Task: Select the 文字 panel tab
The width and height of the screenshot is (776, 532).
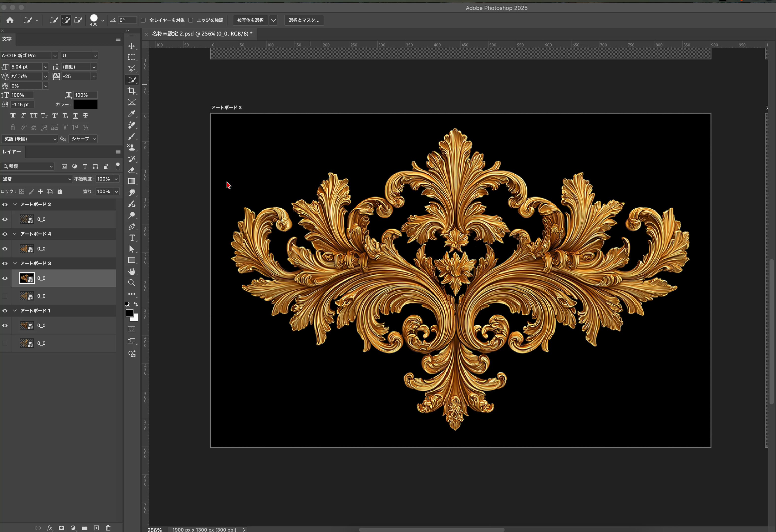Action: (7, 39)
